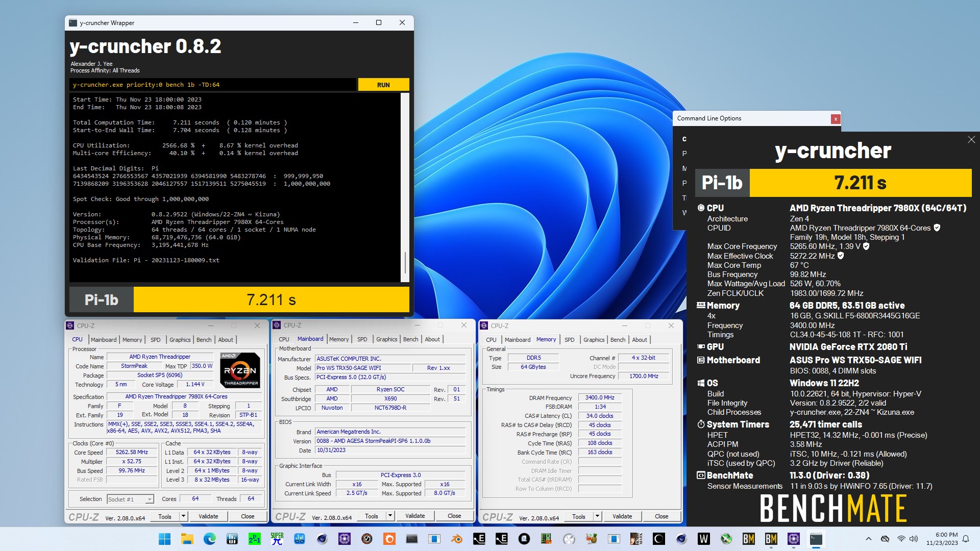The image size is (980, 551).
Task: Click the RUN button in y-cruncher Wrapper
Action: pyautogui.click(x=383, y=85)
